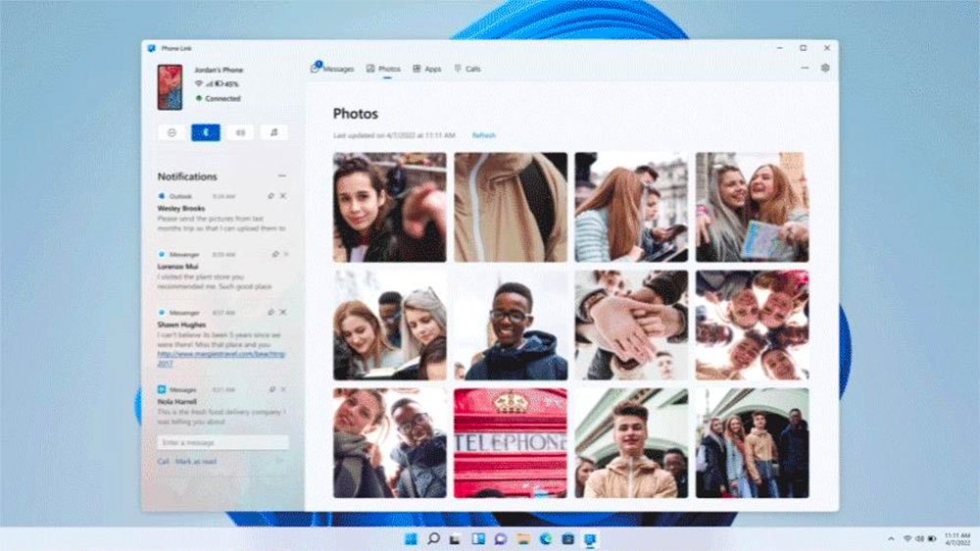Click Mark as read link
The image size is (980, 551).
196,462
